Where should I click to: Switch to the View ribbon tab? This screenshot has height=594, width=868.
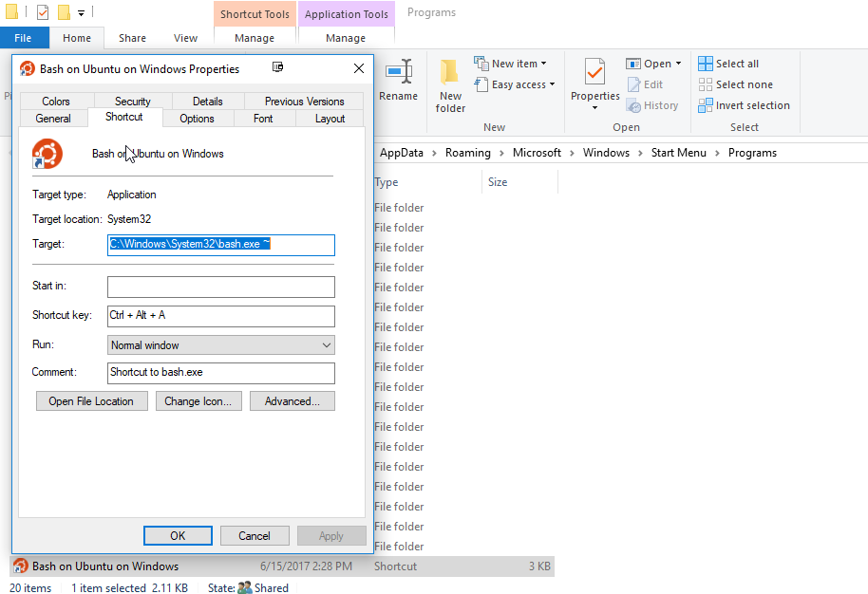[x=185, y=38]
